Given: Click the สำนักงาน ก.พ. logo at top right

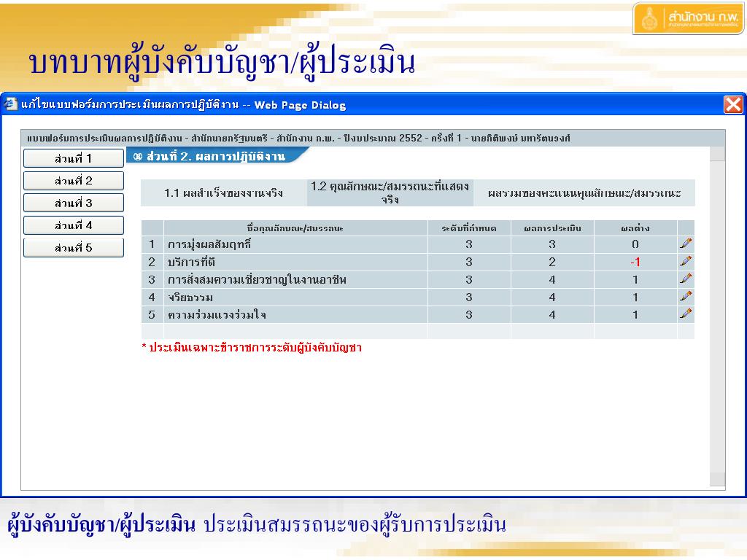Looking at the screenshot, I should [x=689, y=18].
